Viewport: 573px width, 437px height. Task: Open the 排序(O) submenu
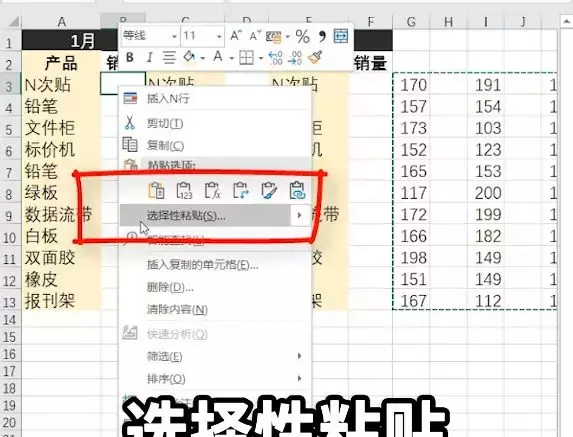pyautogui.click(x=216, y=379)
